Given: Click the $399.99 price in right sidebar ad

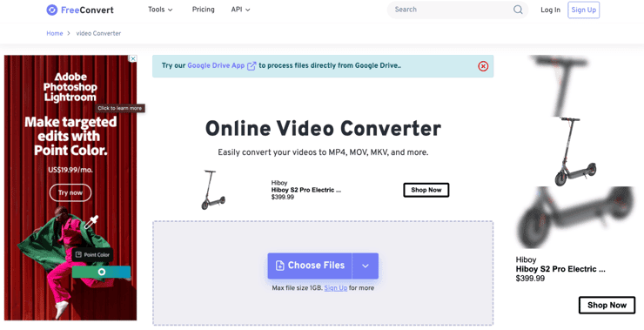Looking at the screenshot, I should pyautogui.click(x=530, y=279).
